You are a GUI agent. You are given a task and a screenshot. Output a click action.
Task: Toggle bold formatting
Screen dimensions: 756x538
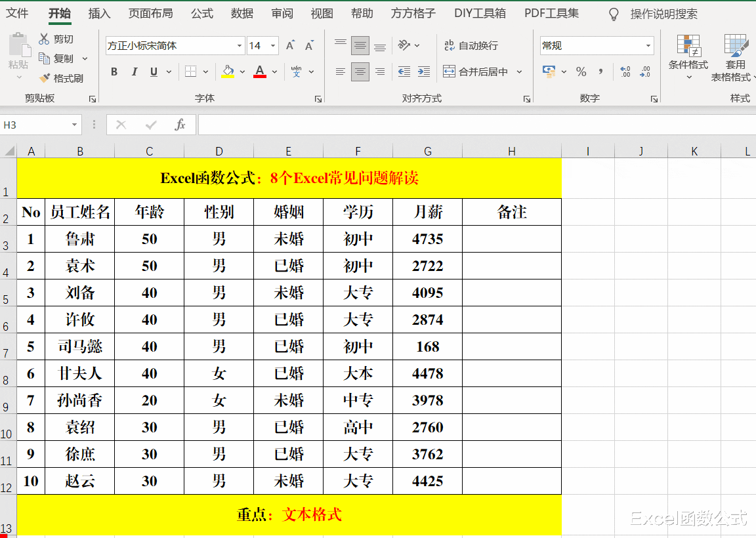tap(113, 72)
